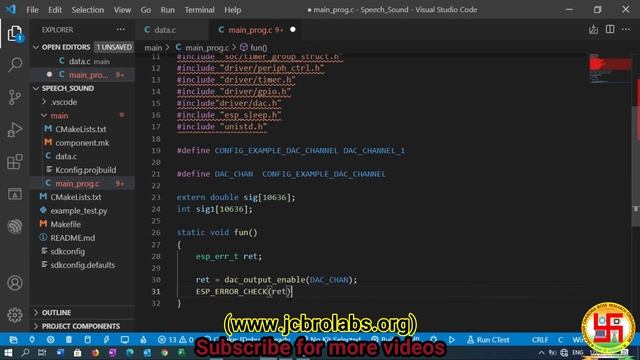
Task: Click the editor more actions ellipsis
Action: tap(626, 29)
